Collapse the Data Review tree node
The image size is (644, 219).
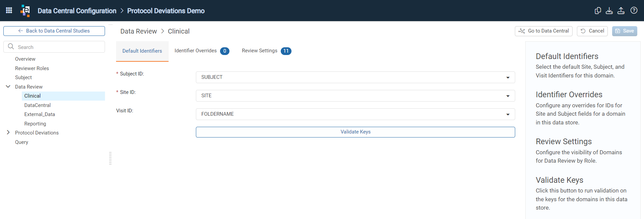8,87
